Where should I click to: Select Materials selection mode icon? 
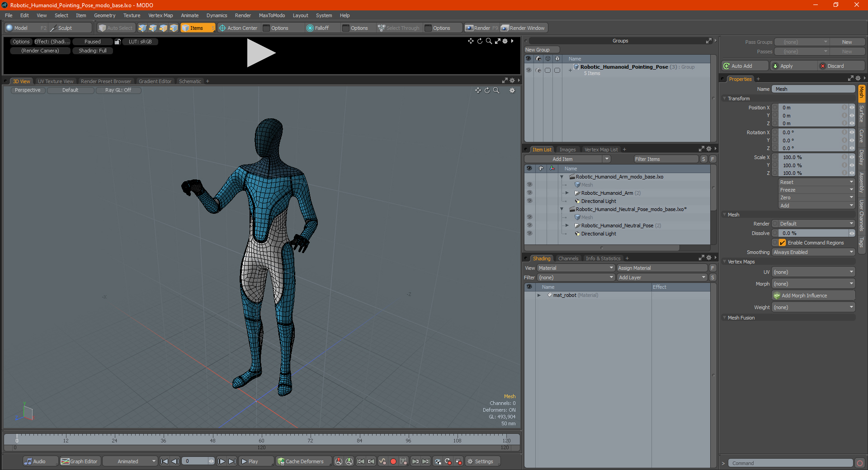[x=174, y=28]
